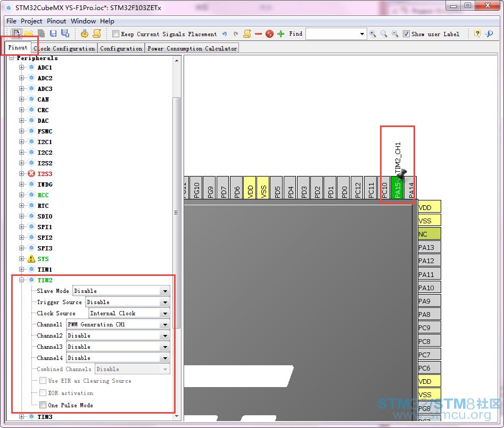Switch to Power Consumption Calculator tab
The height and width of the screenshot is (428, 504).
pos(192,48)
